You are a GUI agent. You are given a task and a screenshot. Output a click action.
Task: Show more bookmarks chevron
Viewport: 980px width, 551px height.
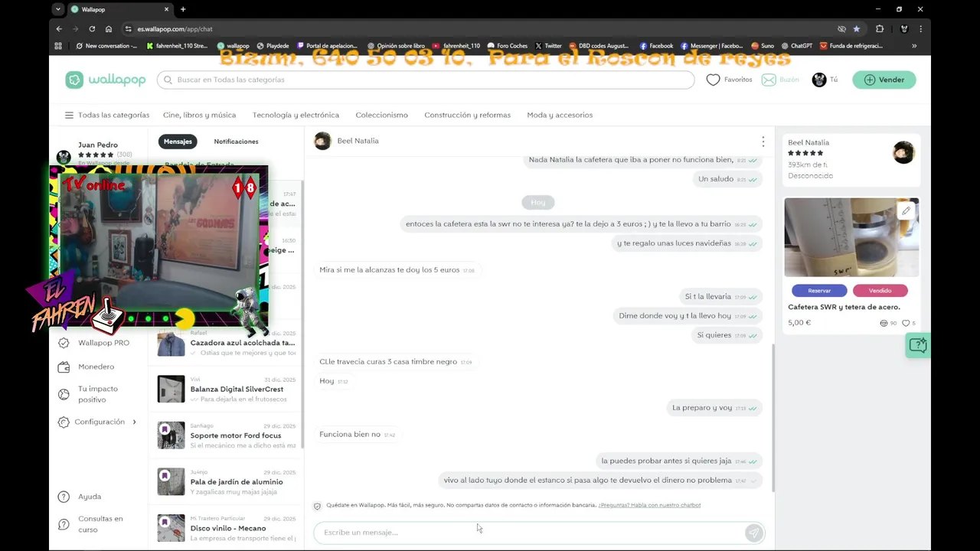coord(914,46)
